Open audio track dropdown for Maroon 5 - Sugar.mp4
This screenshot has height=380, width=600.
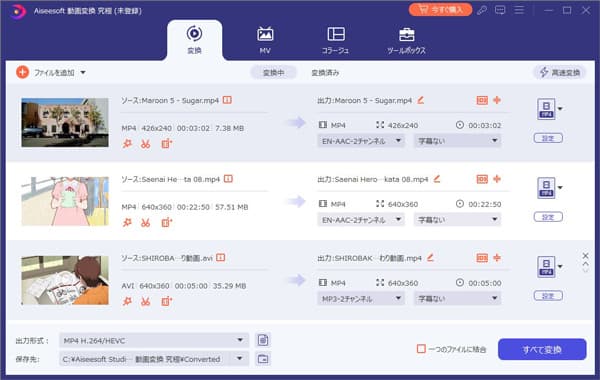click(x=360, y=141)
